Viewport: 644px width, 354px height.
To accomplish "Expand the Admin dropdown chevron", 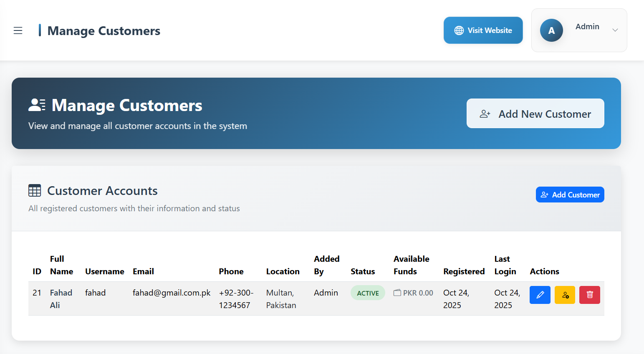I will click(615, 30).
